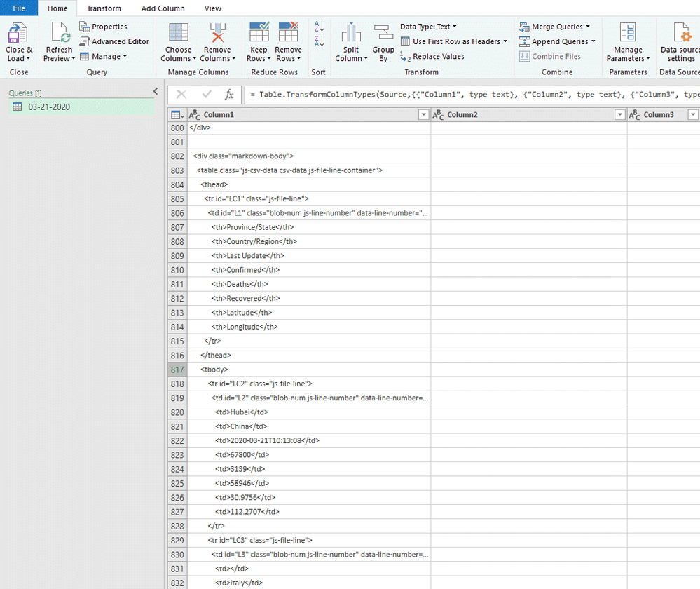
Task: Collapse the Queries pane
Action: [x=156, y=91]
